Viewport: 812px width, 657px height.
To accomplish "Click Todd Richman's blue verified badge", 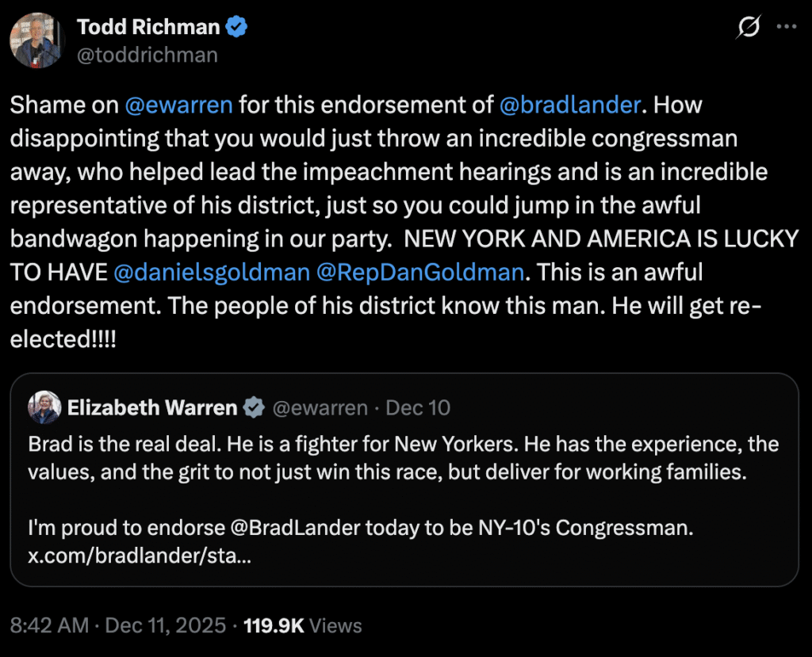I will point(236,27).
